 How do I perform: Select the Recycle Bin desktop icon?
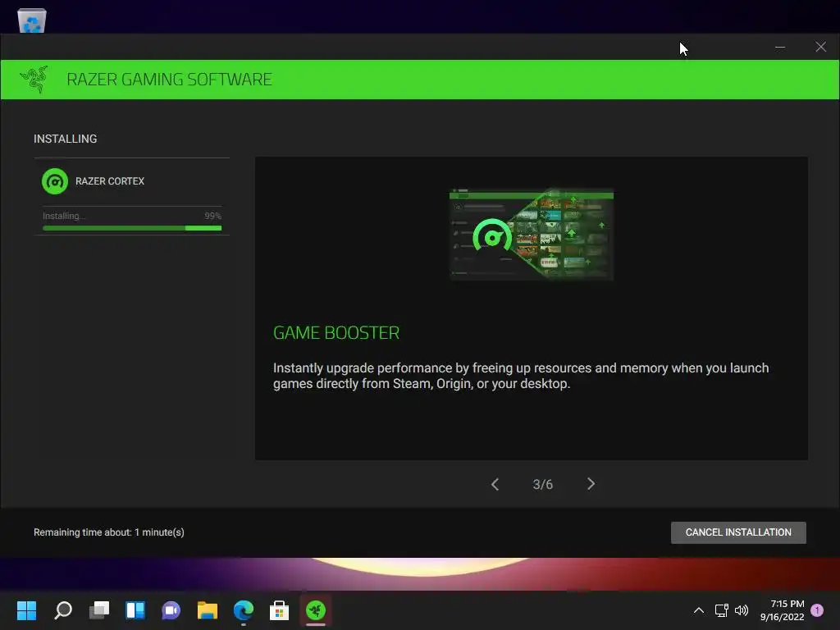pos(32,20)
